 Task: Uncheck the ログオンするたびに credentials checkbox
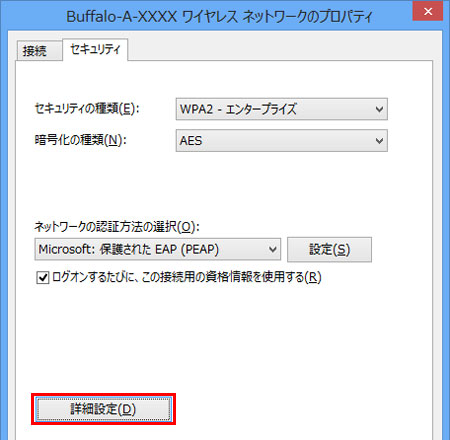coord(43,277)
